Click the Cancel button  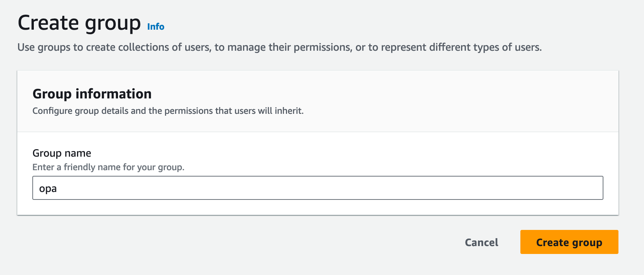click(481, 242)
